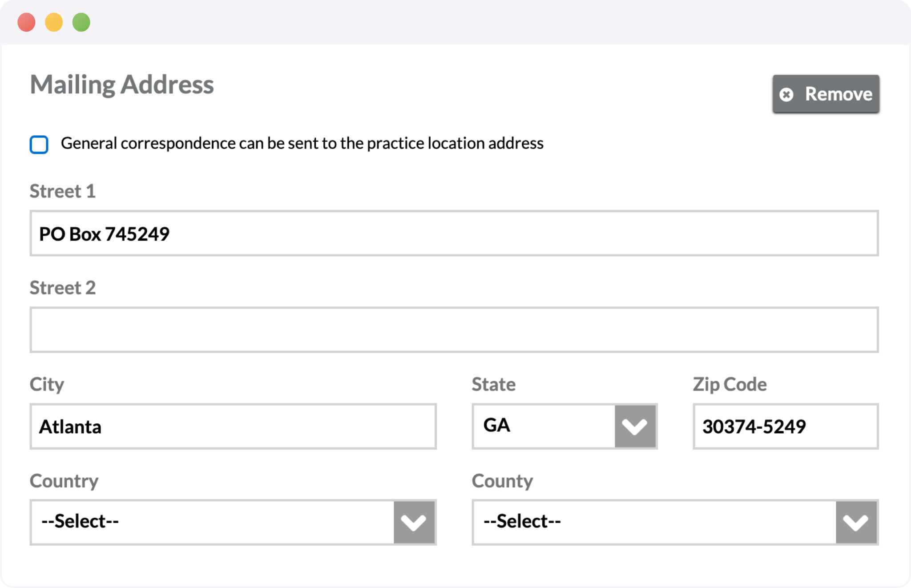Viewport: 911px width, 588px height.
Task: Click the Street 1 label
Action: (63, 191)
